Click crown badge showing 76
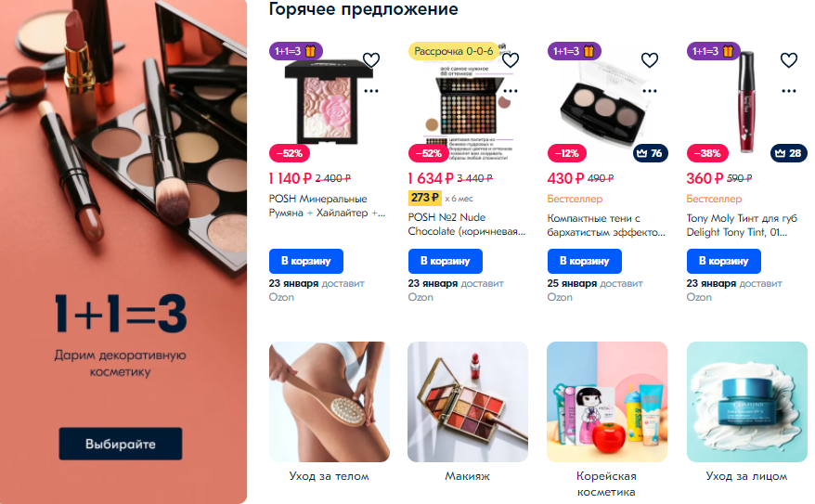Viewport: 815px width, 504px height. (650, 153)
